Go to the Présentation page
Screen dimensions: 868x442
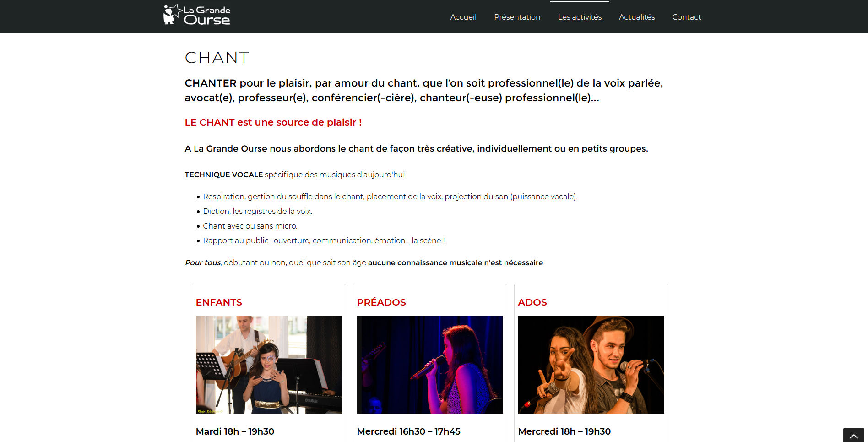pyautogui.click(x=517, y=17)
